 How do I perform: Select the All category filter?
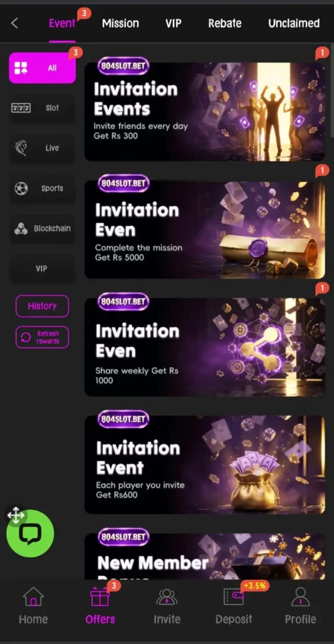click(42, 68)
